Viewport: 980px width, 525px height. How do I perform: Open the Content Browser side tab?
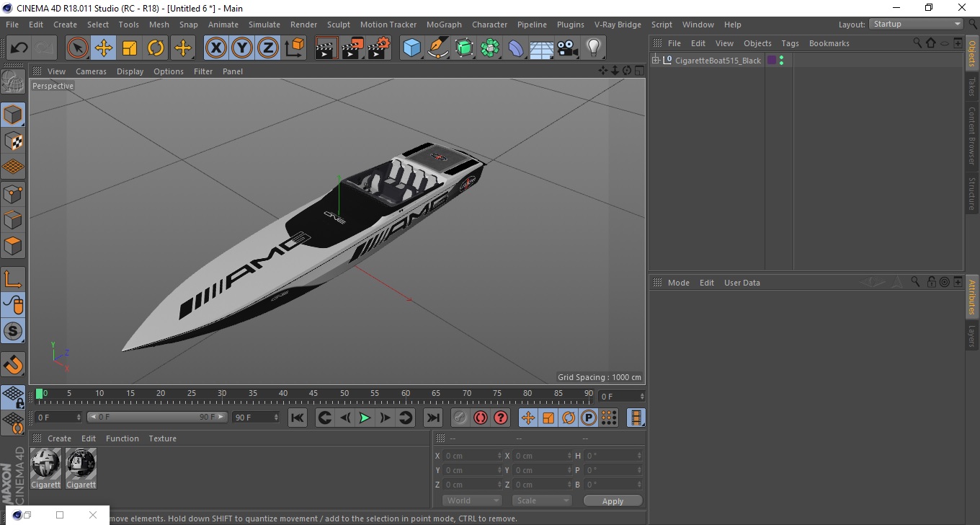(972, 136)
